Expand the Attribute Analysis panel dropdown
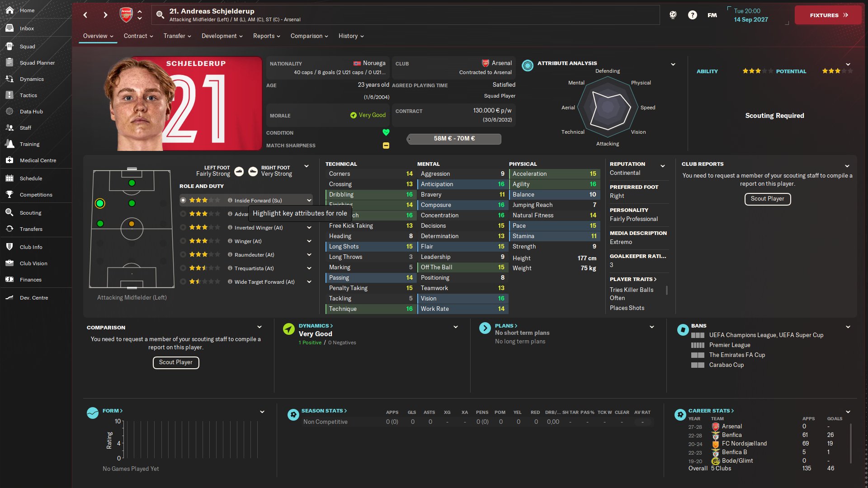 tap(673, 64)
